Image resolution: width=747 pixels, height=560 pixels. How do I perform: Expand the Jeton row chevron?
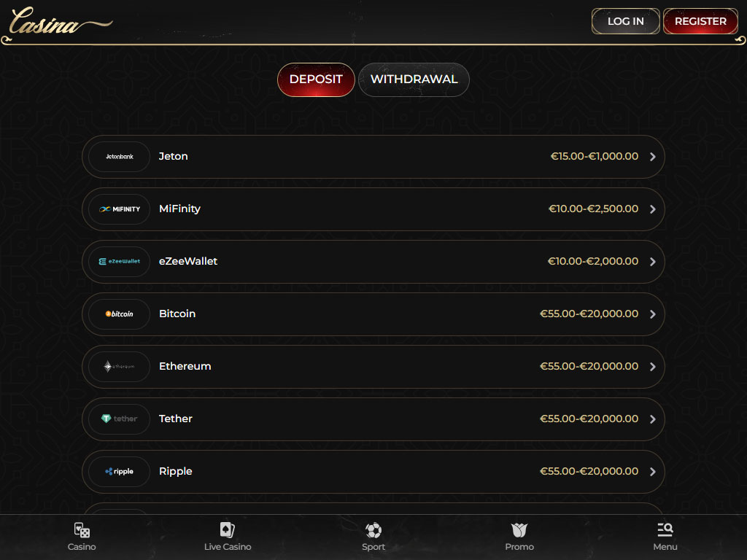(x=652, y=157)
